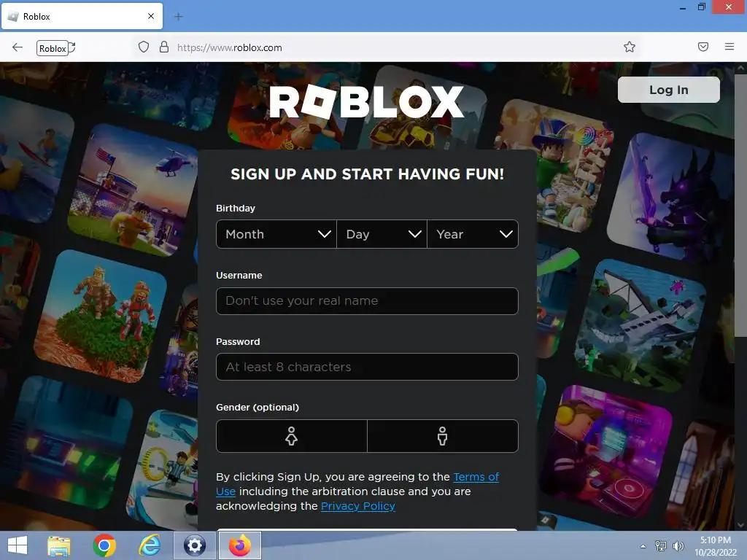The height and width of the screenshot is (560, 747).
Task: Click the purple dragon game thumbnail
Action: tap(670, 198)
